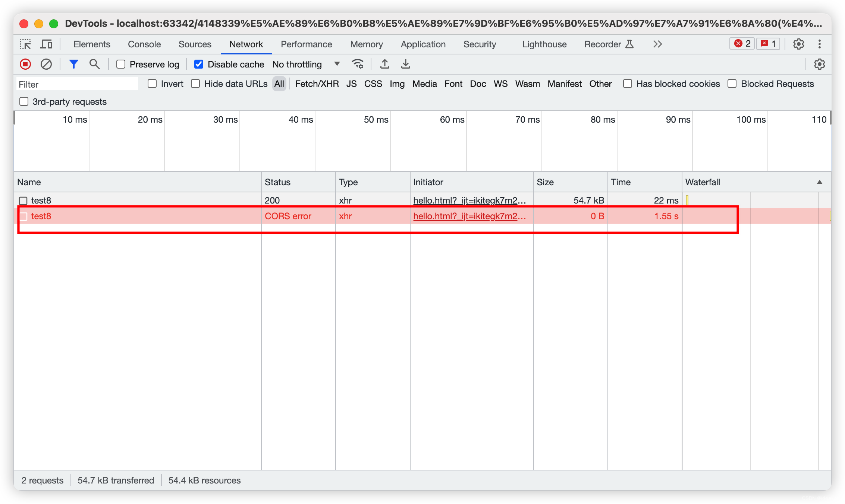Sort by the Initiator column header
This screenshot has width=845, height=504.
[472, 182]
